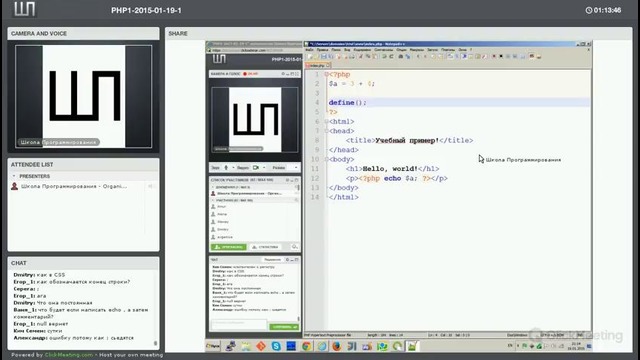Click Chrome icon in shared Windows taskbar
The width and height of the screenshot is (640, 360).
[306, 346]
